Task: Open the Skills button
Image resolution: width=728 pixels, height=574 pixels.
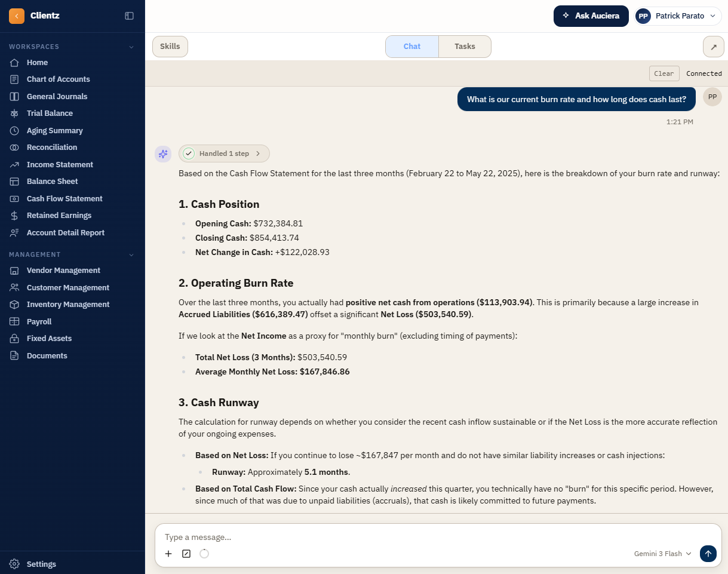Action: tap(170, 47)
